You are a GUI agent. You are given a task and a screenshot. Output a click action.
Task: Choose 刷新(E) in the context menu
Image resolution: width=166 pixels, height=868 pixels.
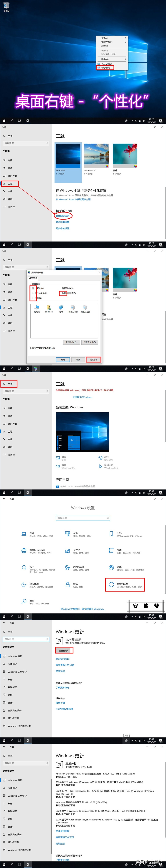click(x=112, y=46)
